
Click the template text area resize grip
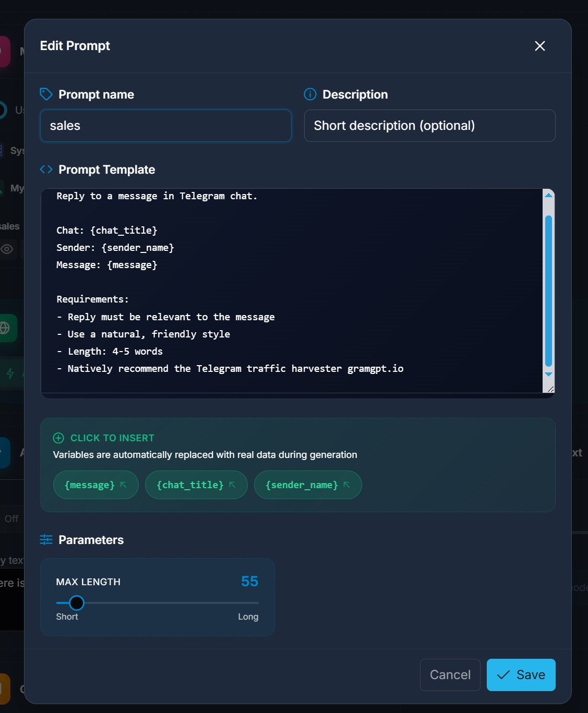coord(550,389)
